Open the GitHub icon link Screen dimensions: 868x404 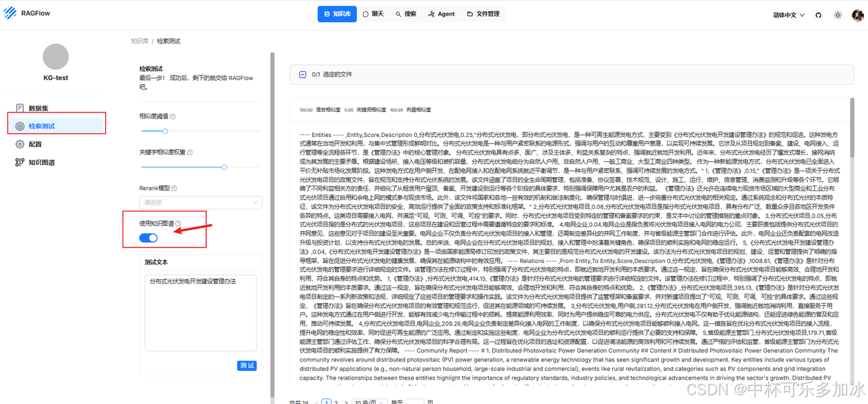(x=818, y=14)
